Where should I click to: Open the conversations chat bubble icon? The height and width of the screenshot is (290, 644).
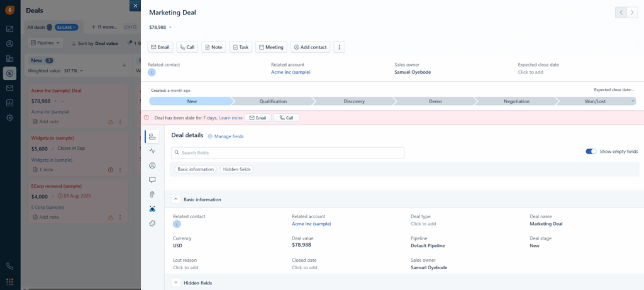pyautogui.click(x=152, y=180)
